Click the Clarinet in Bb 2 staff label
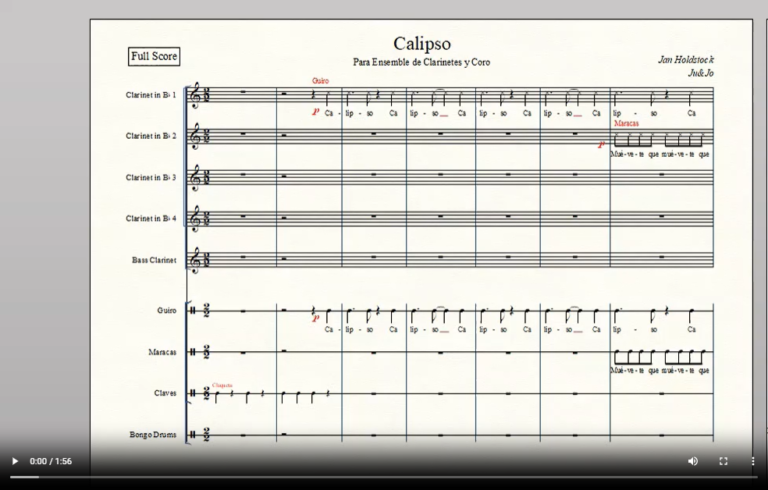This screenshot has height=490, width=768. click(150, 136)
